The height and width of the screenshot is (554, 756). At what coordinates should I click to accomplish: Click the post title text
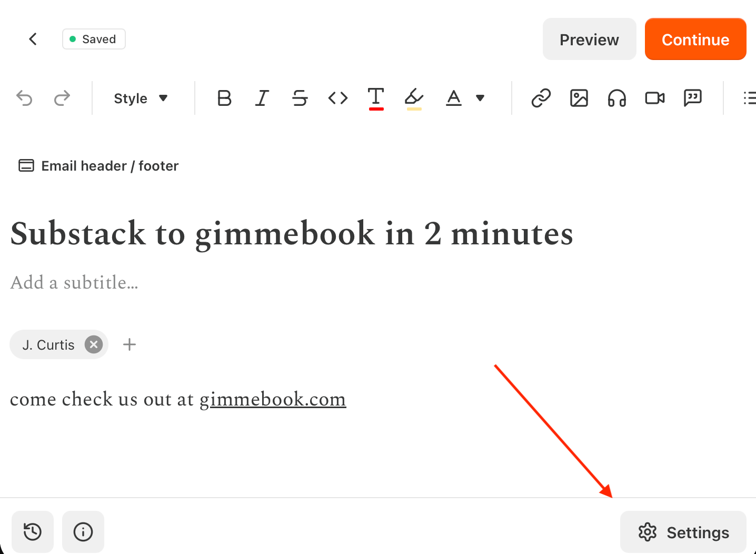(292, 233)
